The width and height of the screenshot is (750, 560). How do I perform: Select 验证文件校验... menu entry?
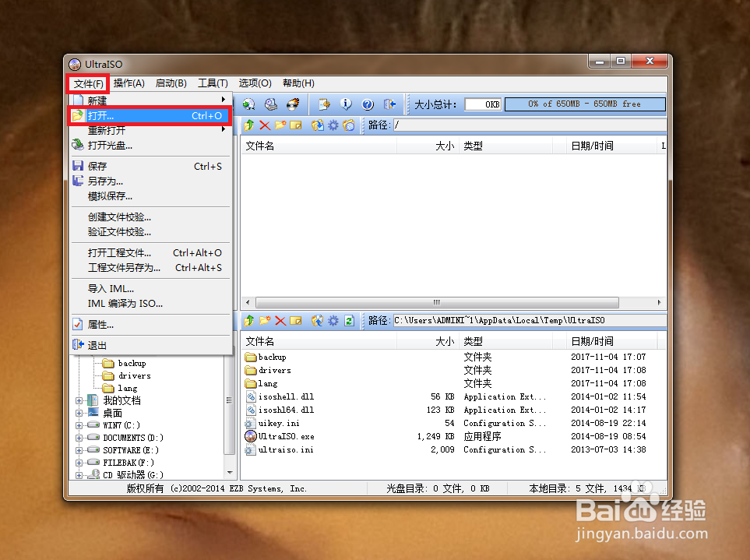(150, 232)
